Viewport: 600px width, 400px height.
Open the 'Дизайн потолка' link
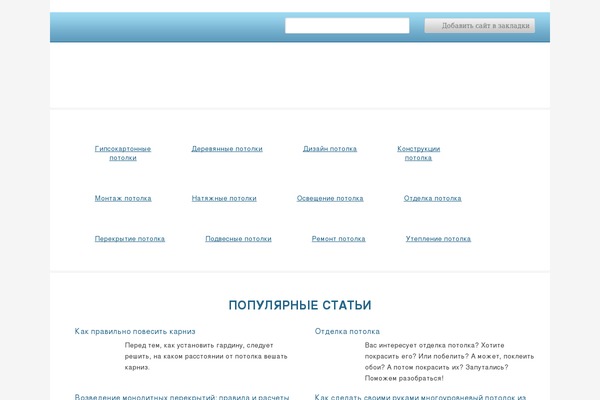tap(330, 149)
